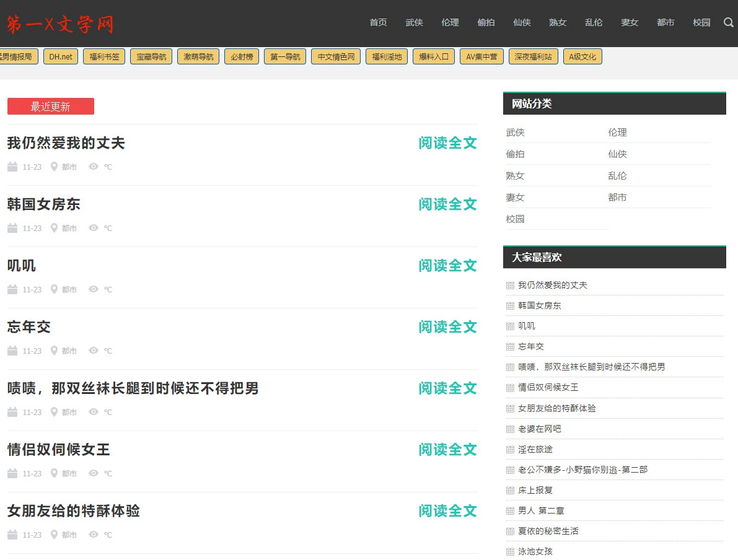
Task: Click location pin icon under 忘年交
Action: (54, 351)
